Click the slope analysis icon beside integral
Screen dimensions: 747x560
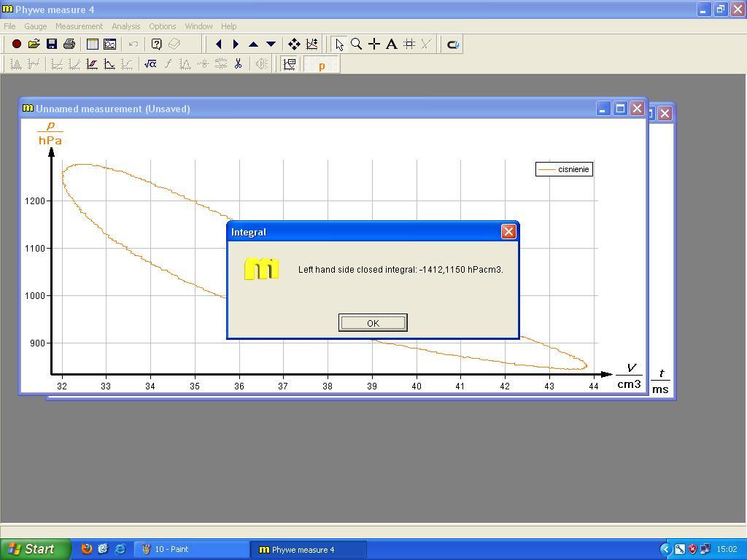[109, 64]
